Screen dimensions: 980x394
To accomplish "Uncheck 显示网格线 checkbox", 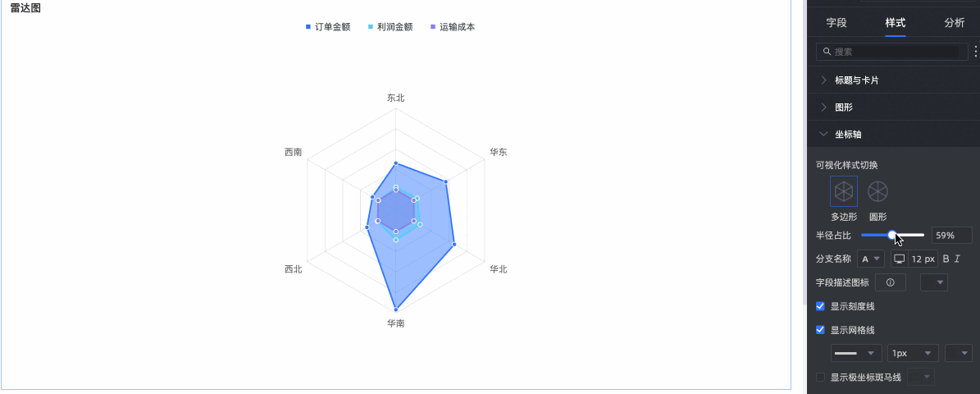I will click(x=821, y=330).
